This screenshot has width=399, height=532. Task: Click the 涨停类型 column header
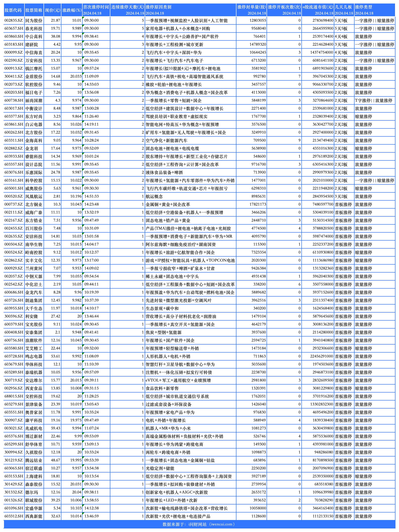(x=375, y=10)
